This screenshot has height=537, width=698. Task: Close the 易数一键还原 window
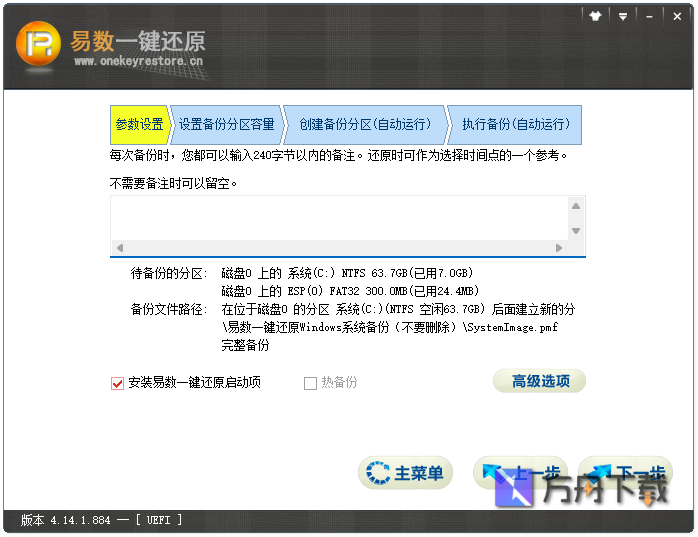click(677, 16)
